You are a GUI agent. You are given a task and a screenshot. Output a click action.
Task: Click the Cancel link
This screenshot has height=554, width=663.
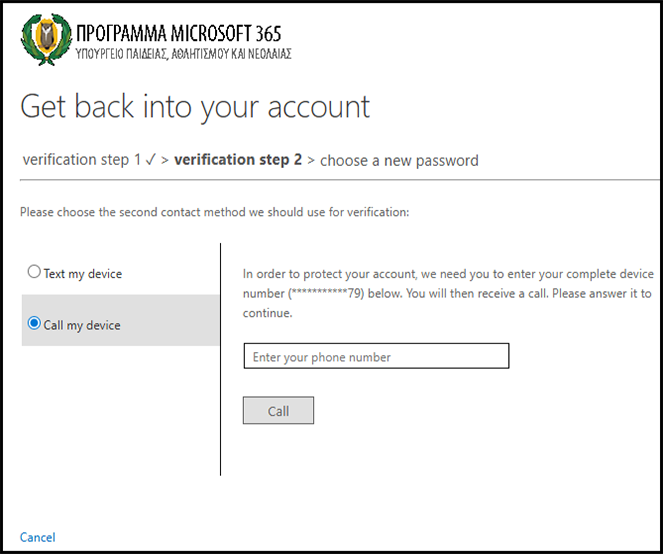pos(38,537)
